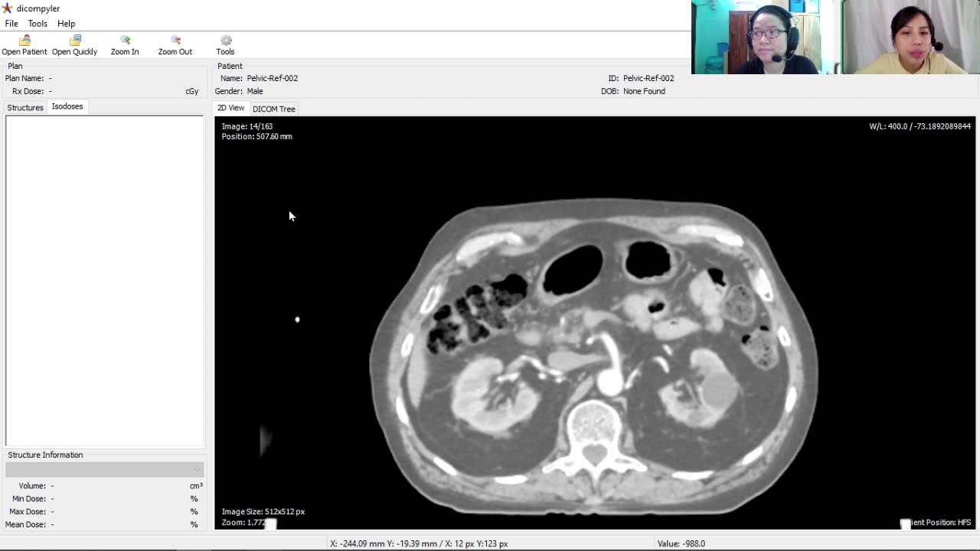Open the File menu
Viewport: 980px width, 551px height.
point(11,24)
